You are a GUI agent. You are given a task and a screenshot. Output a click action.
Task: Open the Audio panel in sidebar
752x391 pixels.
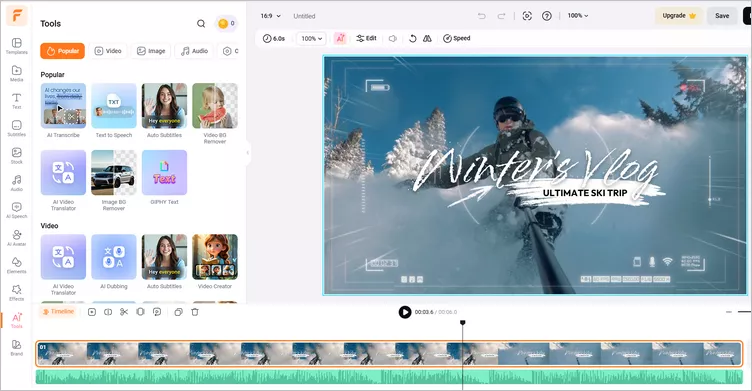coord(17,183)
